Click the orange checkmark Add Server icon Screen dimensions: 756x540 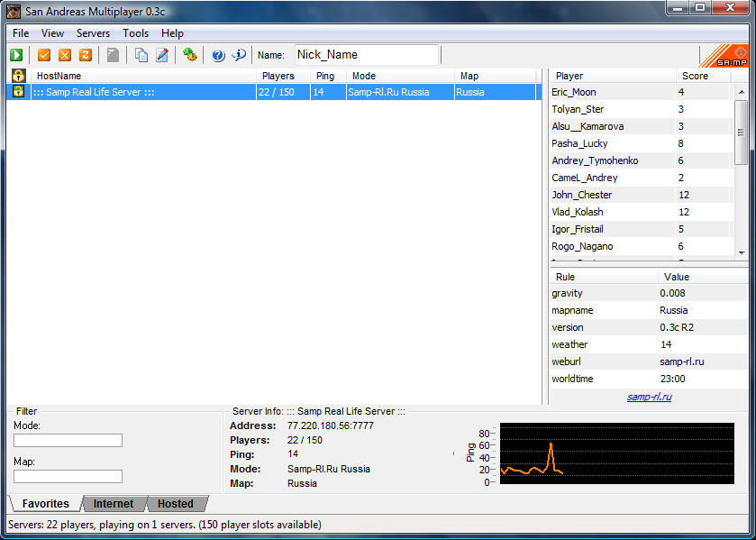tap(44, 55)
